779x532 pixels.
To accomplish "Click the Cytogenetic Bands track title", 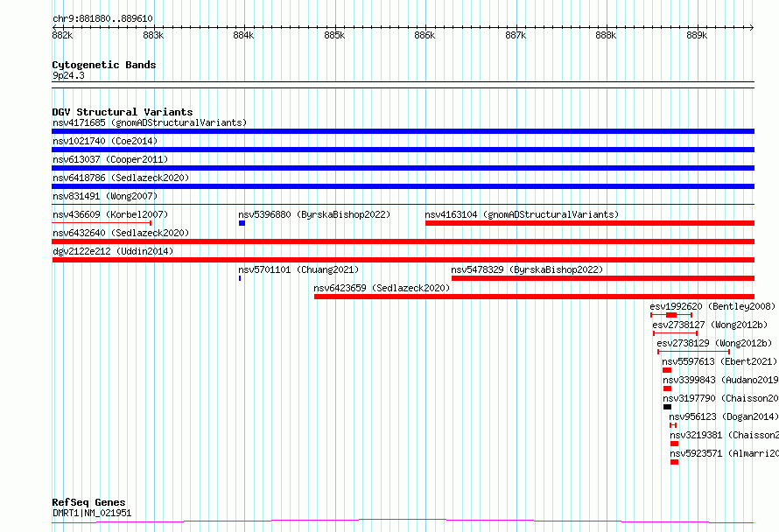I will 104,65.
